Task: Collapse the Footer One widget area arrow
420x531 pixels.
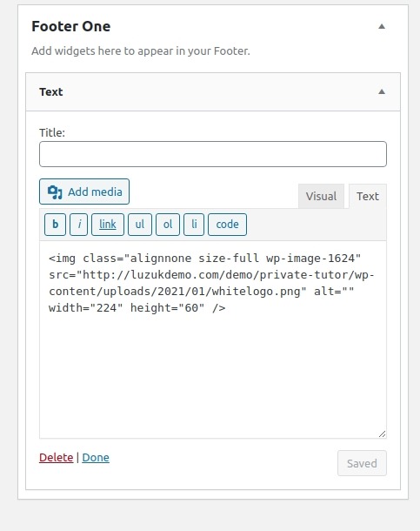Action: pos(382,26)
